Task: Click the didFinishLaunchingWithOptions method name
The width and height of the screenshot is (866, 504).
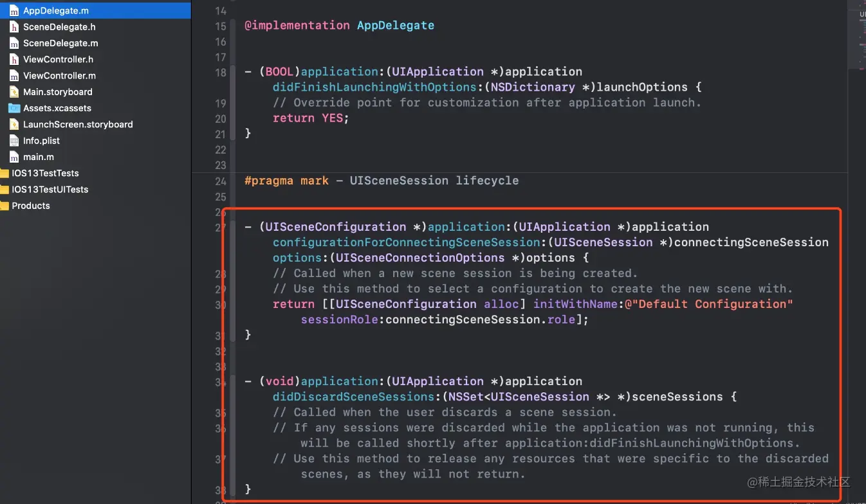Action: coord(374,87)
